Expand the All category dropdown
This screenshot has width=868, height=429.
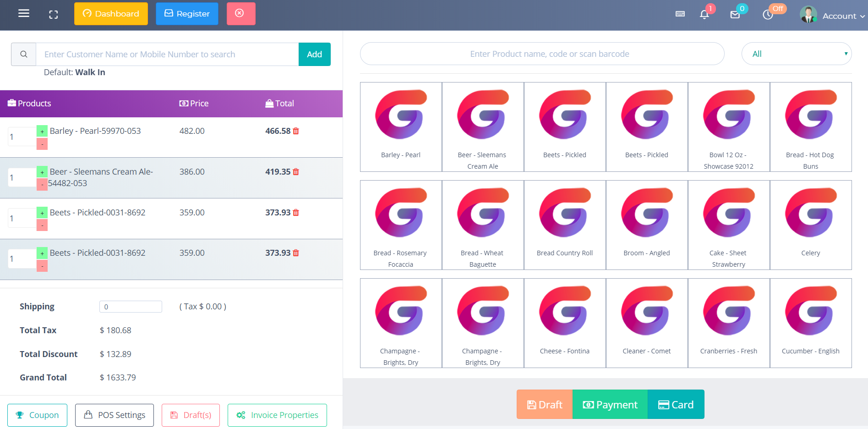point(796,54)
